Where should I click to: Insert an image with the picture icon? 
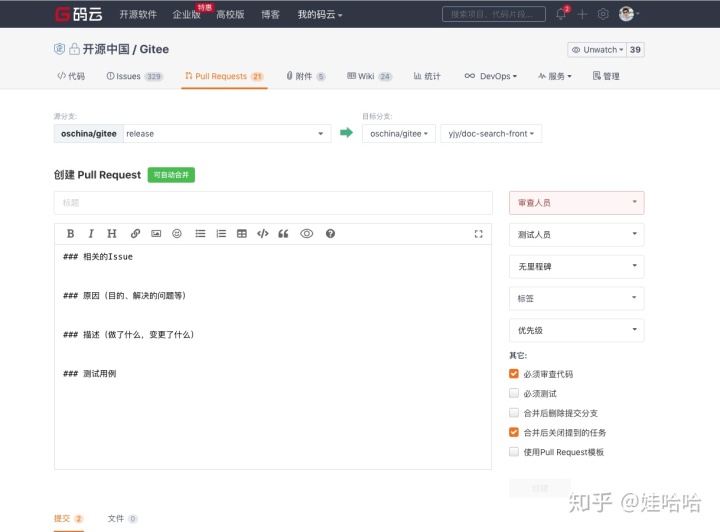(156, 234)
